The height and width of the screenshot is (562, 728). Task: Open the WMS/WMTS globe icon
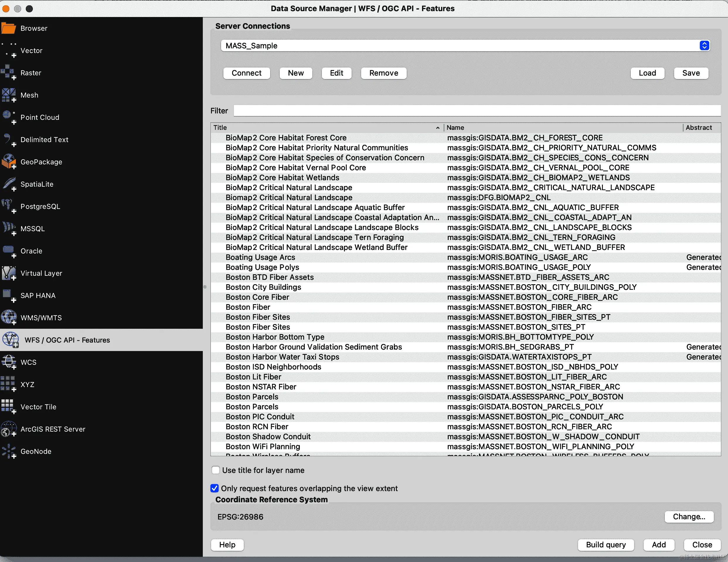tap(9, 317)
